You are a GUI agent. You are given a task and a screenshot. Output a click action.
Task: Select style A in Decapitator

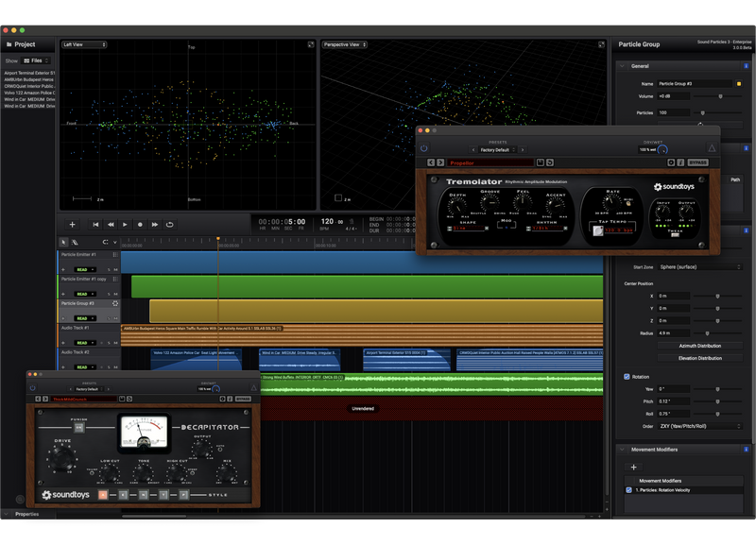[103, 494]
